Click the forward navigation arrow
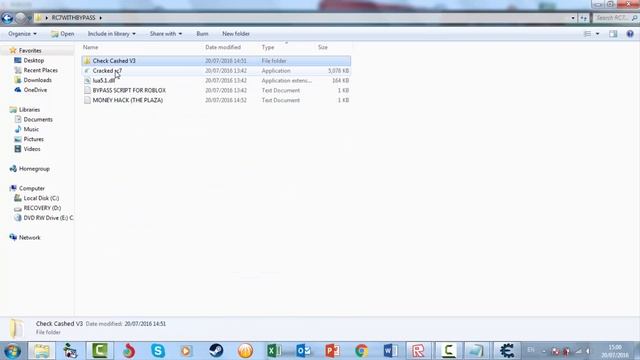The width and height of the screenshot is (640, 360). pos(20,18)
